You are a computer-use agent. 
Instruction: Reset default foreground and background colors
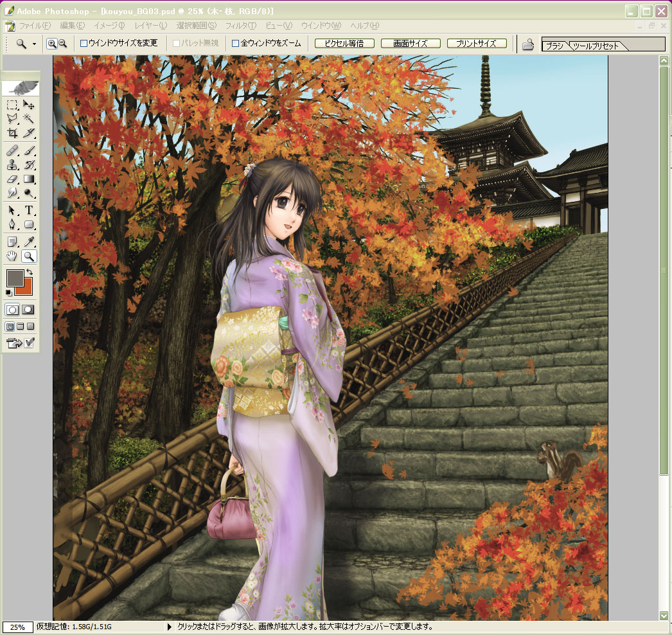[8, 293]
